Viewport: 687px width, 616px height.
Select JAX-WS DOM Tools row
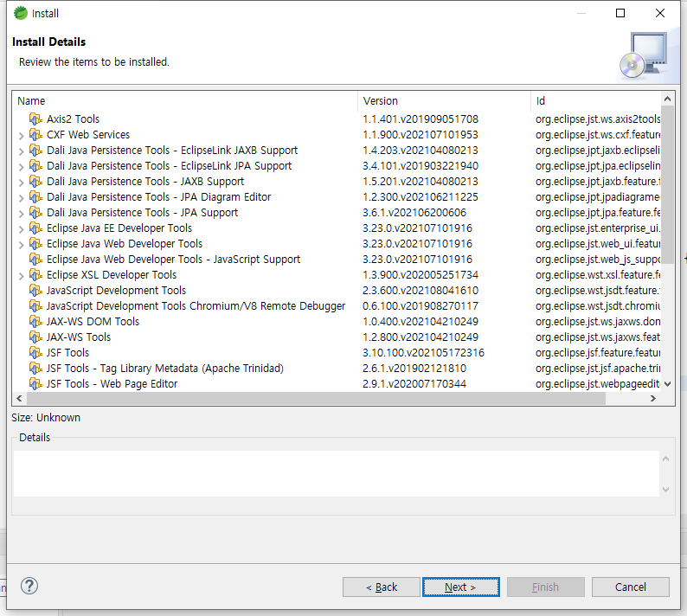click(x=336, y=321)
